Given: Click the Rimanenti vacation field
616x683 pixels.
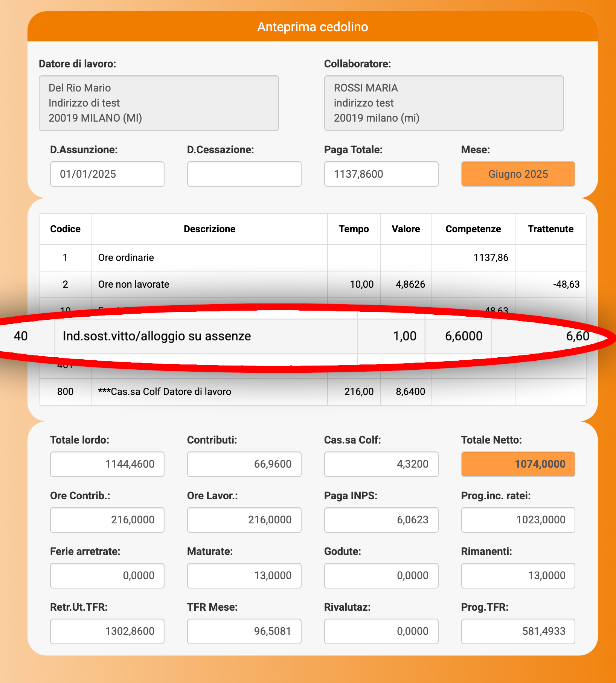Looking at the screenshot, I should click(518, 575).
